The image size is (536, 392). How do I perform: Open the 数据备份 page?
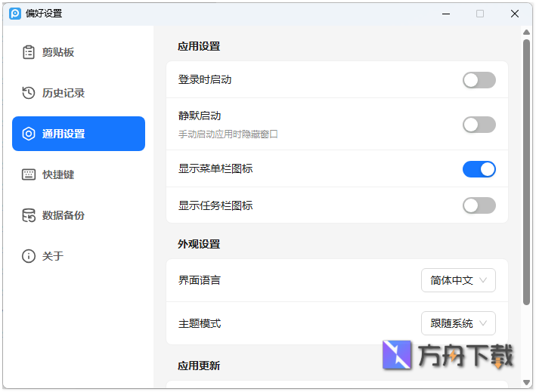coord(79,215)
